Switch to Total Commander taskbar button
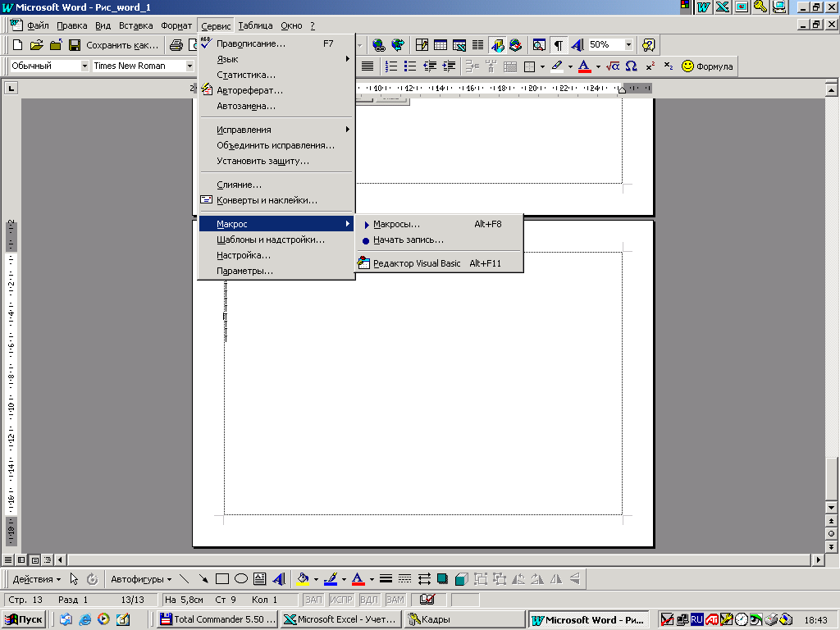840x630 pixels. pyautogui.click(x=218, y=619)
